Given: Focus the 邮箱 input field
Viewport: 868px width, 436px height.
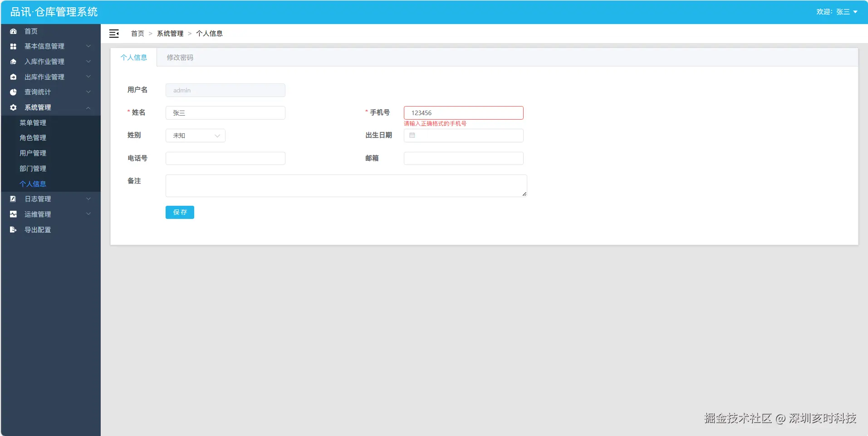Looking at the screenshot, I should (464, 158).
